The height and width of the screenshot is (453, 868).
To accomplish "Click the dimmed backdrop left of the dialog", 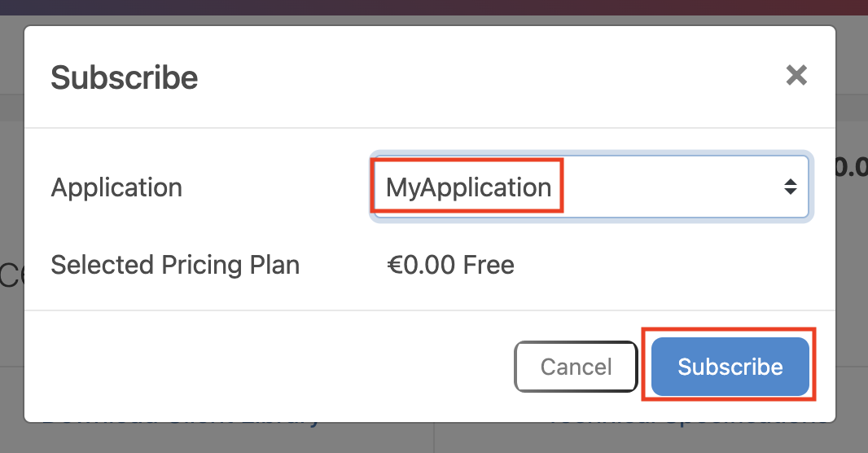I will point(11,342).
